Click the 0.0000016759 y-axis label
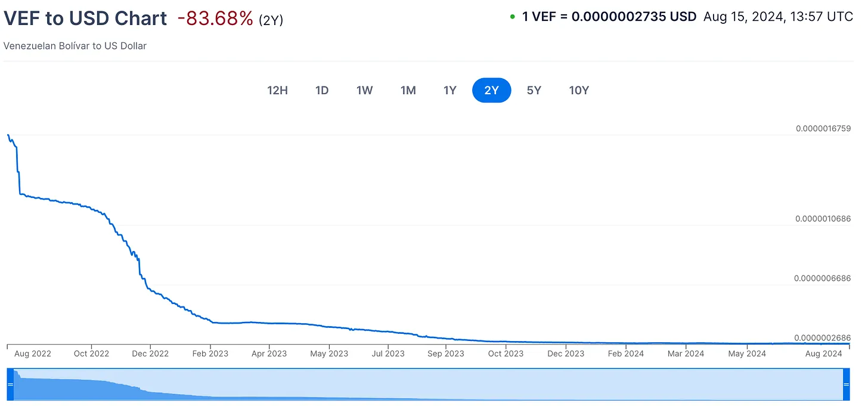868x406 pixels. point(823,129)
